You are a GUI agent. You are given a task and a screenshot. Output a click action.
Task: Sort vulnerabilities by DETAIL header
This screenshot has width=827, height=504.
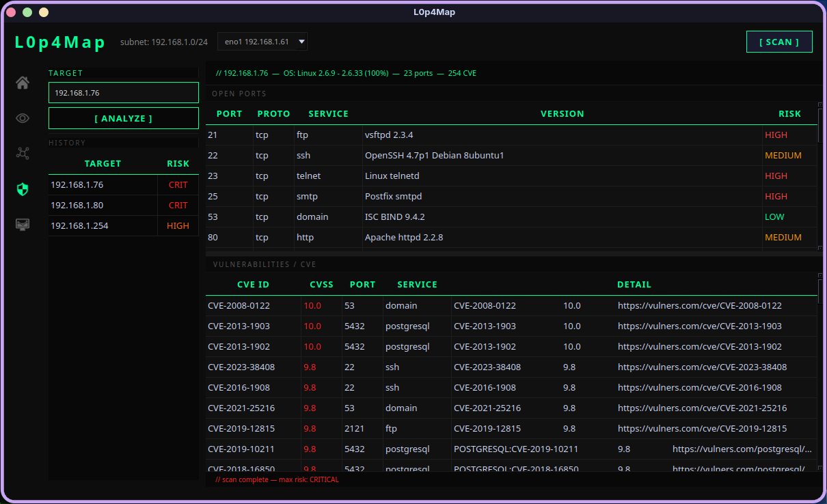[x=634, y=285]
